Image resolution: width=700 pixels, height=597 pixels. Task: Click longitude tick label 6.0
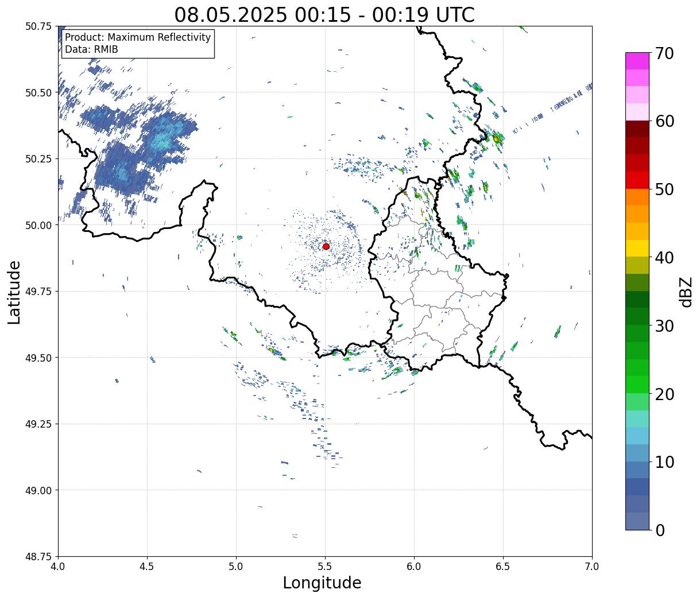point(414,566)
